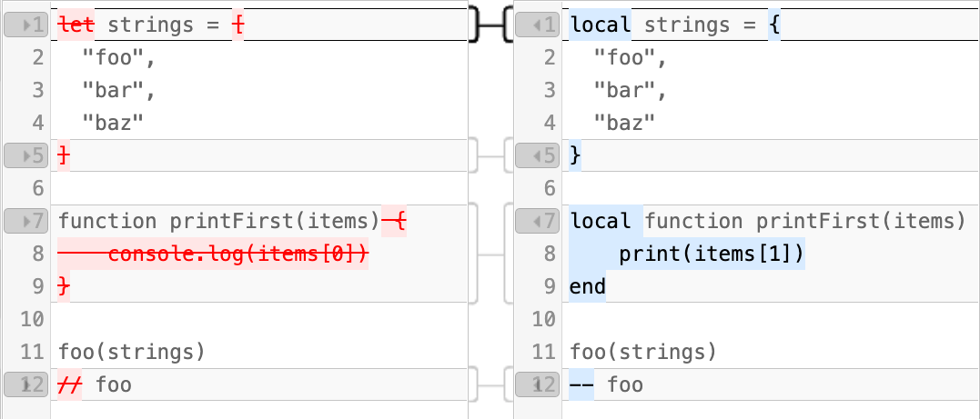
Task: Click the added print(items[1]) line
Action: click(x=712, y=254)
